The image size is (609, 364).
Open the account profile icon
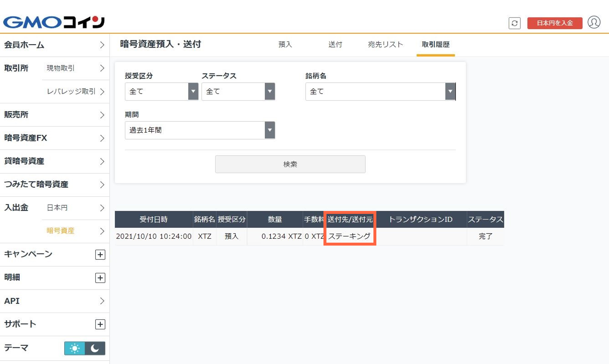(594, 22)
